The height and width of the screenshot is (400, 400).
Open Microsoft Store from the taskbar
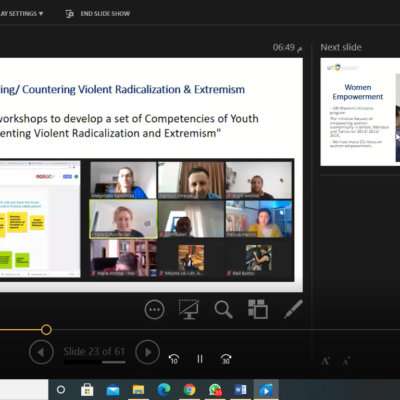[x=87, y=389]
